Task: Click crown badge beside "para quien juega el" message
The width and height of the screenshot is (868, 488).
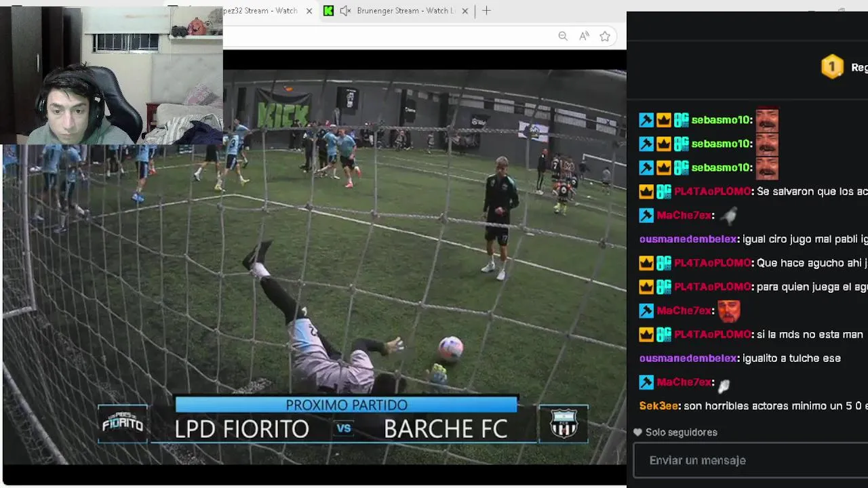Action: [646, 287]
